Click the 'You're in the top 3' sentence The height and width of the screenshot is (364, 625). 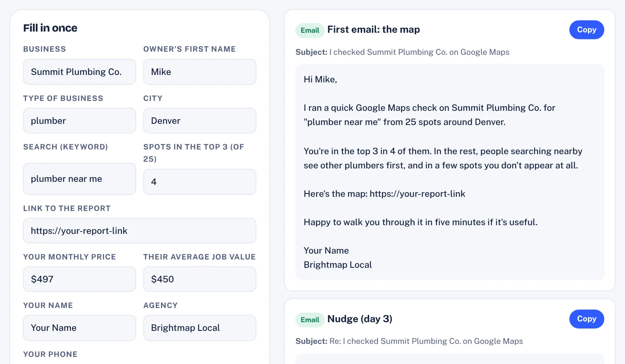click(443, 158)
